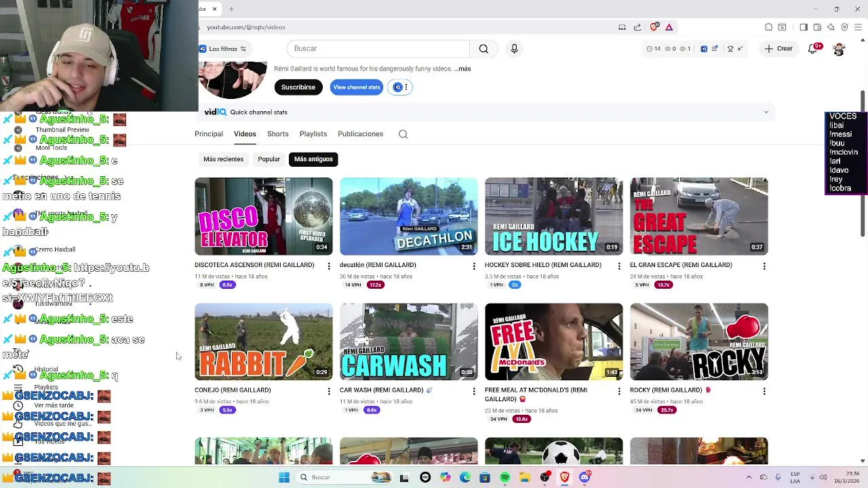Click the View channel stats button
The image size is (868, 488).
coord(357,87)
